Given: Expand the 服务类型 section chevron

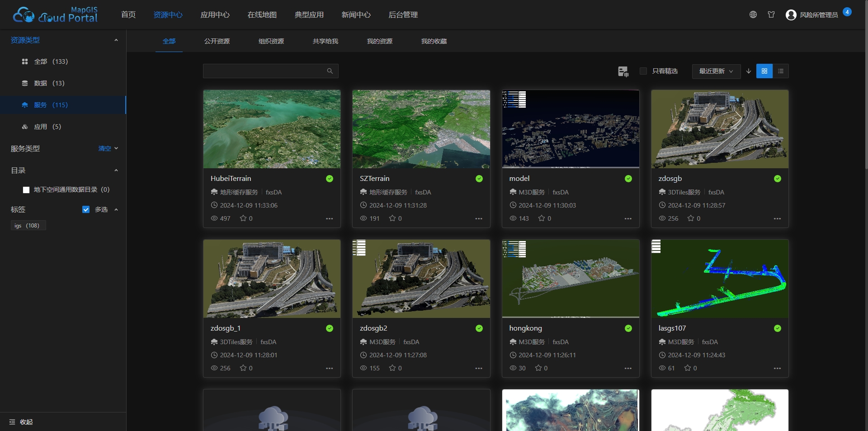Looking at the screenshot, I should point(116,148).
